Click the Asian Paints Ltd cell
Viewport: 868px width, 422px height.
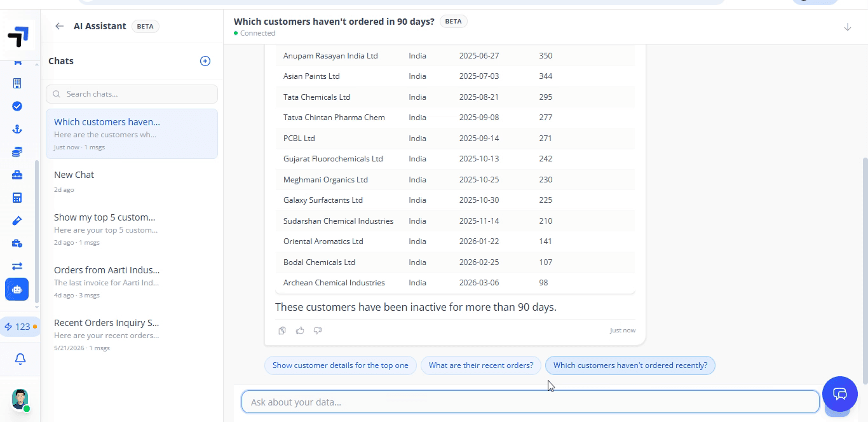tap(311, 76)
